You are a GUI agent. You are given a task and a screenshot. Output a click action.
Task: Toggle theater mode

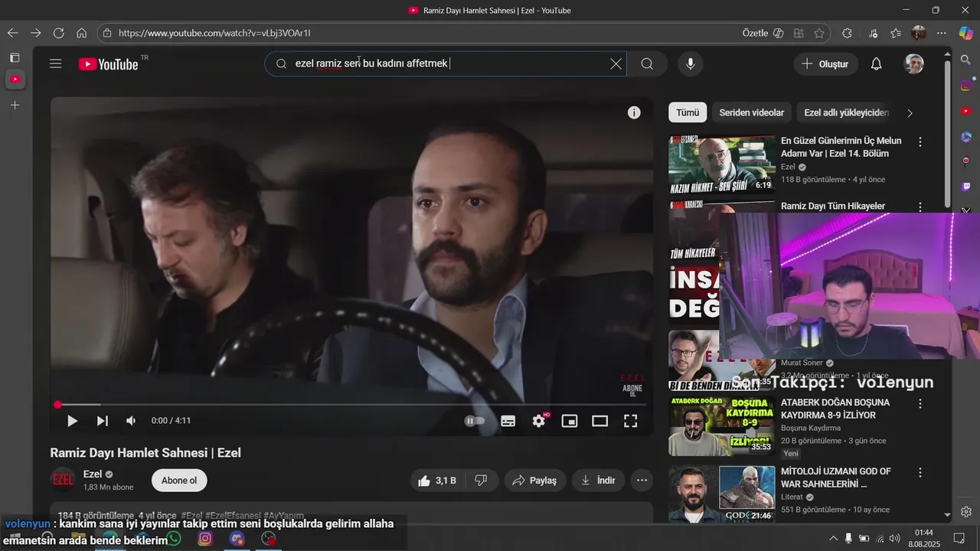pyautogui.click(x=599, y=421)
